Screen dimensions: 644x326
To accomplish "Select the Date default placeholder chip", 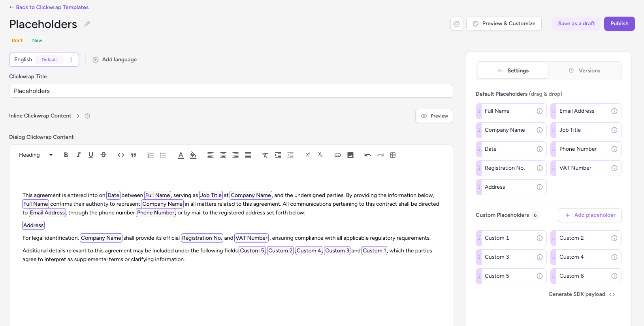I will pos(511,149).
